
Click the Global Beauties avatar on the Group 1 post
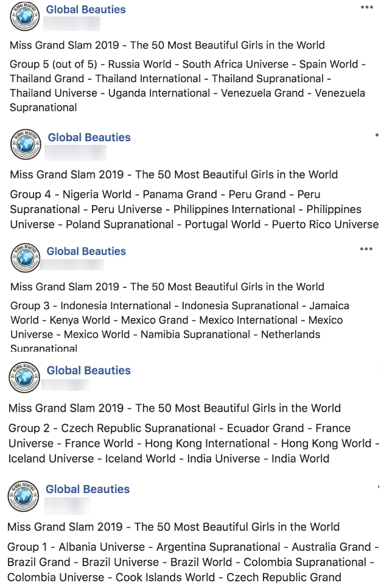(x=23, y=496)
